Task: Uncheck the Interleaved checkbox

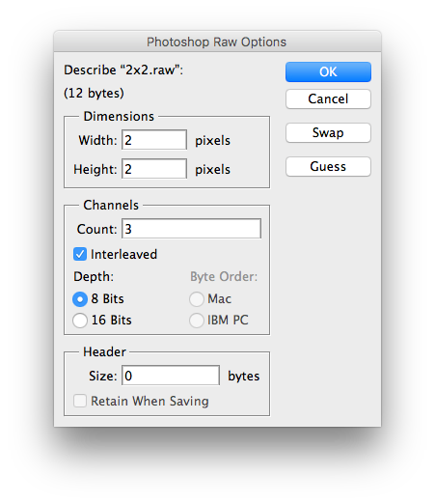Action: click(x=80, y=254)
